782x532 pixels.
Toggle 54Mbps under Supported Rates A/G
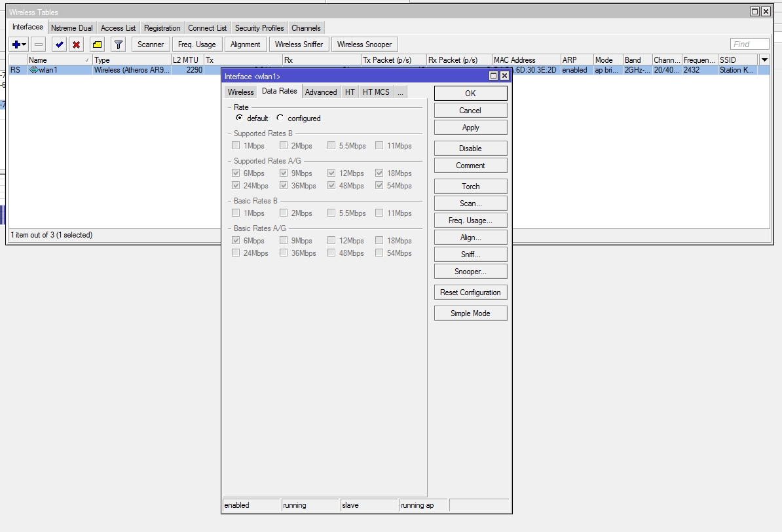(379, 186)
